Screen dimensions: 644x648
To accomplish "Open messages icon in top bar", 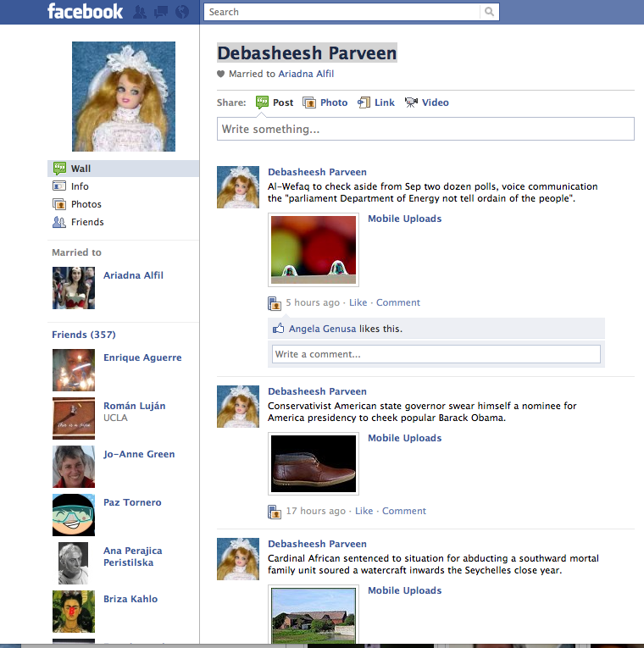I will [161, 12].
